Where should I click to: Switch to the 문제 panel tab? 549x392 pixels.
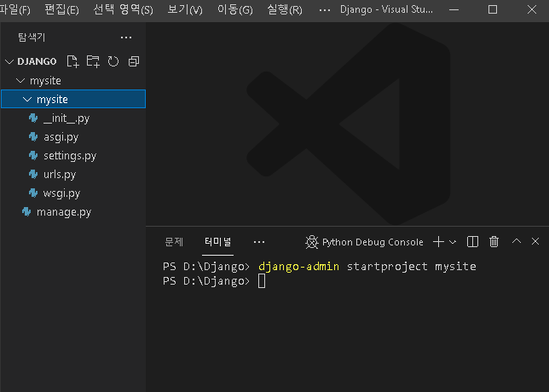pos(174,241)
